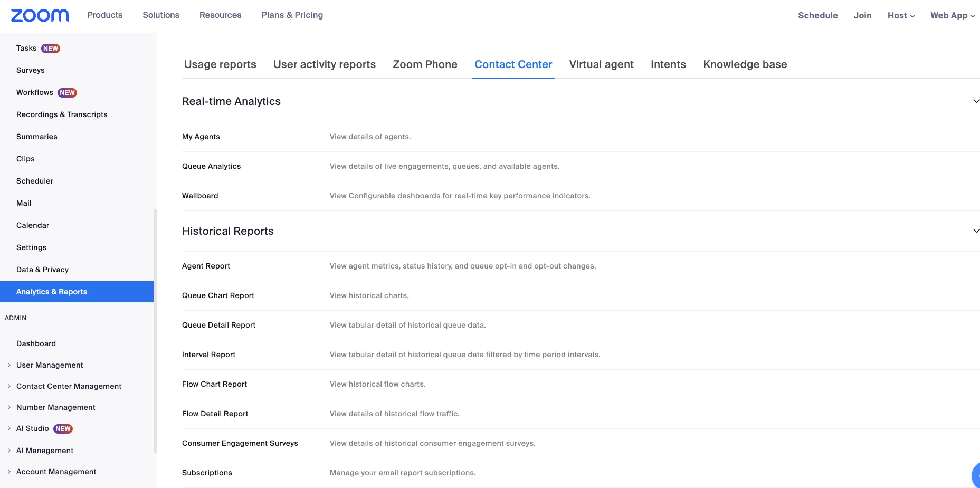Viewport: 980px width, 488px height.
Task: Open Data & Privacy in sidebar
Action: (43, 270)
